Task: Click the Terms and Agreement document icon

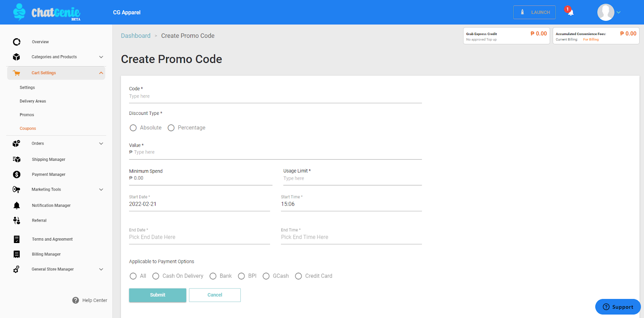Action: tap(17, 239)
